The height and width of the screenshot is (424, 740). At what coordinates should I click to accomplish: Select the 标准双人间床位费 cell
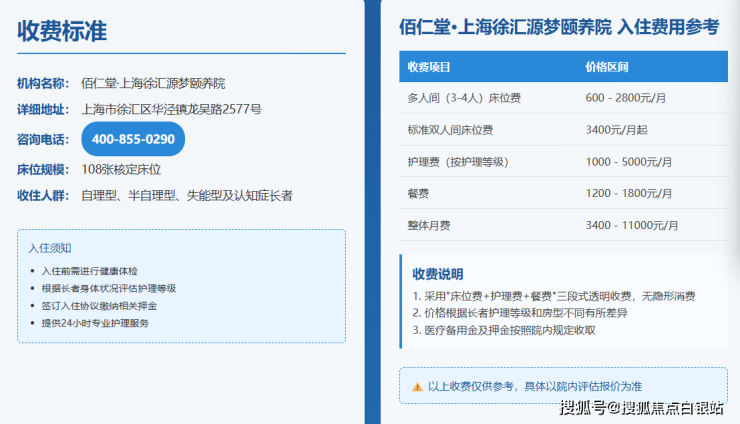(450, 130)
